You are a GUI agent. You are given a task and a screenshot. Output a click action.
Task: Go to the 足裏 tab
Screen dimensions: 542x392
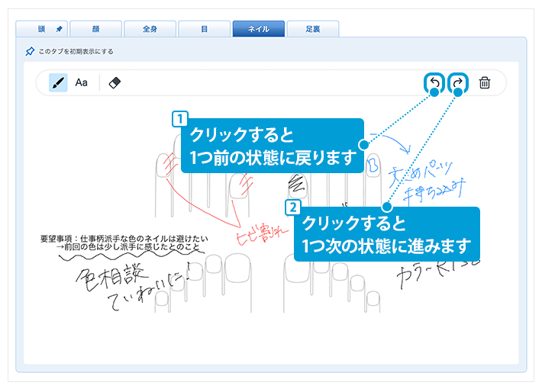[312, 29]
